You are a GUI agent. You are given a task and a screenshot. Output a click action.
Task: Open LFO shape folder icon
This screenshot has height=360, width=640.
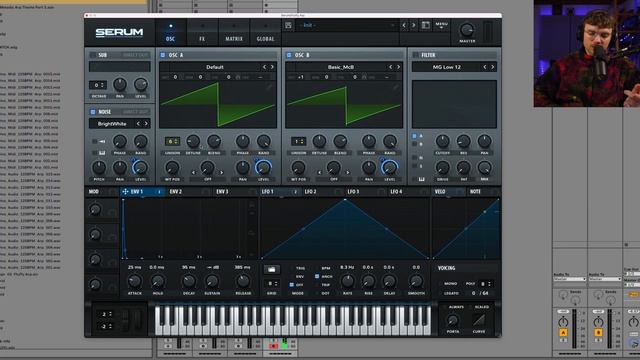pos(271,269)
